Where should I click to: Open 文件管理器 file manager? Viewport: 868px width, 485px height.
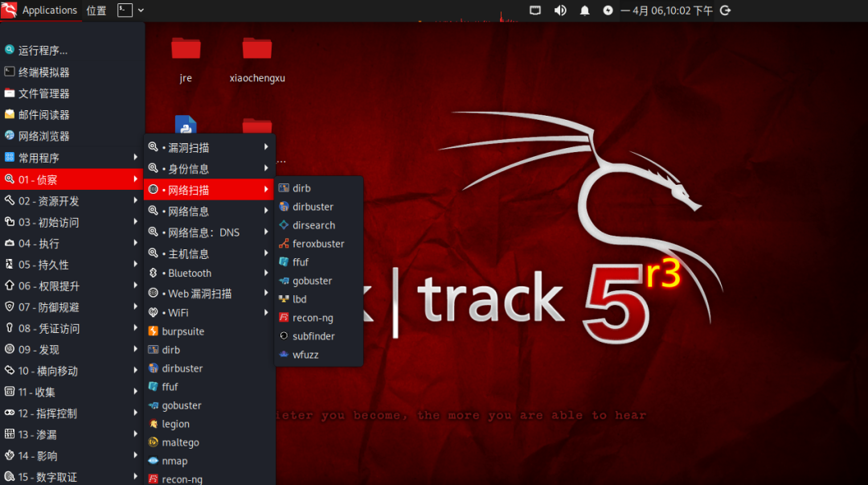(72, 93)
